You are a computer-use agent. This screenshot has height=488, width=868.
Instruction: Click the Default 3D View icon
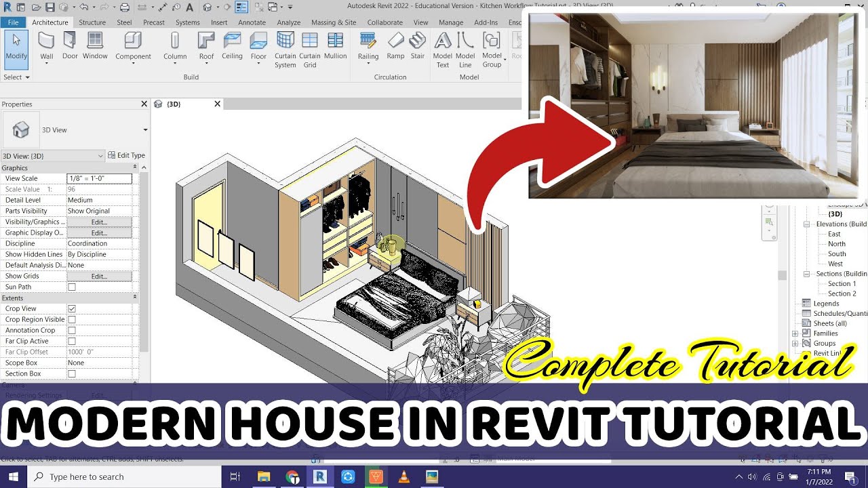coord(207,7)
